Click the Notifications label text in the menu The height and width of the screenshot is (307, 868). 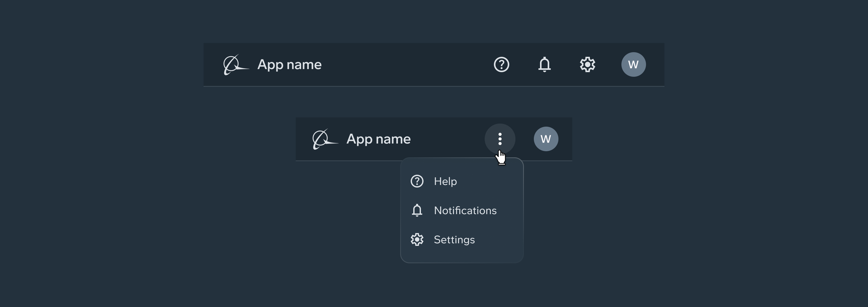(x=465, y=210)
